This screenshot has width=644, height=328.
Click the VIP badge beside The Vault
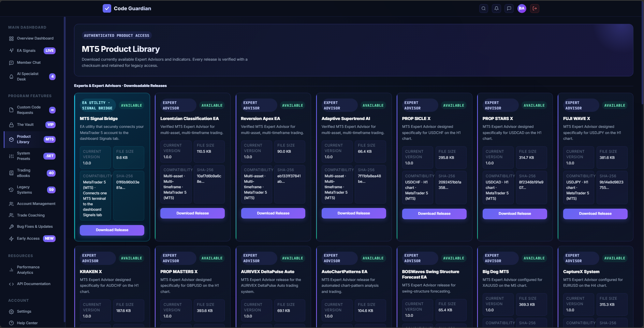[x=50, y=125]
